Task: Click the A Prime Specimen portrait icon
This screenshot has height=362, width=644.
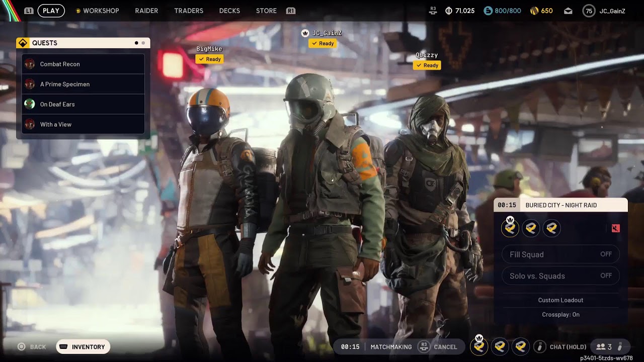Action: coord(30,84)
